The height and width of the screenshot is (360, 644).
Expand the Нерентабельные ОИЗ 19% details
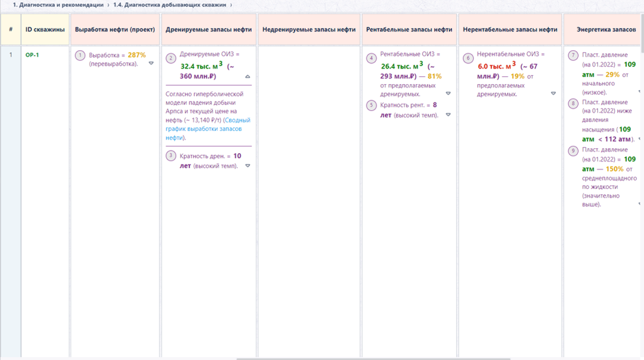pos(553,94)
